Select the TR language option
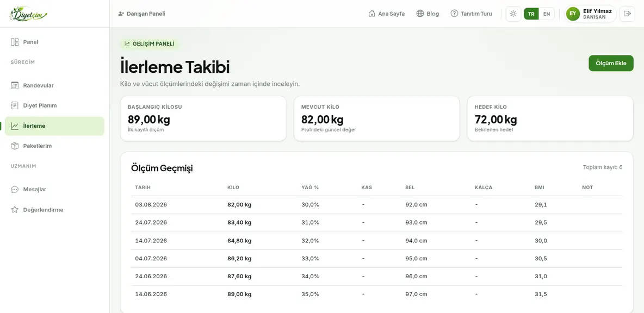This screenshot has width=644, height=313. [531, 14]
